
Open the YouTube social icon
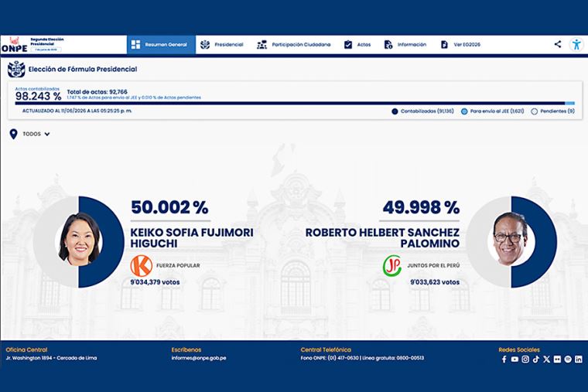[514, 359]
